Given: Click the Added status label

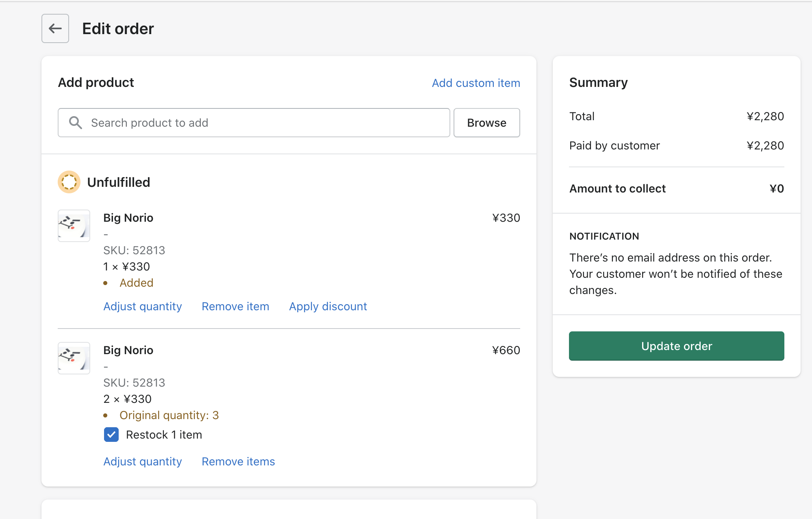Looking at the screenshot, I should point(137,283).
